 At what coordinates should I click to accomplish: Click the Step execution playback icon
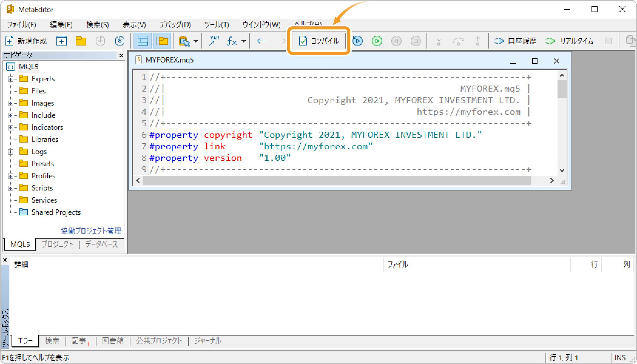coord(358,41)
